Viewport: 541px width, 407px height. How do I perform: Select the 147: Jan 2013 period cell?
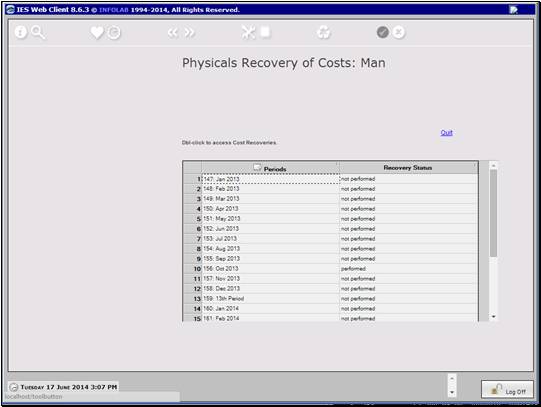point(270,179)
